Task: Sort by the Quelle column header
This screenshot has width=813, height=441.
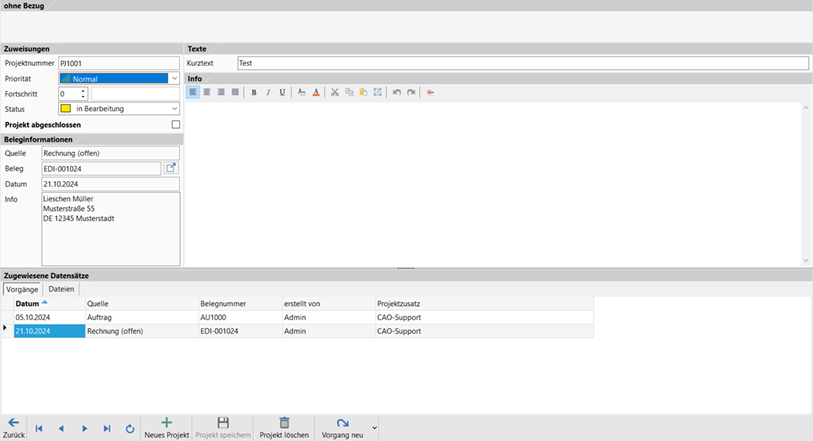Action: coord(142,304)
